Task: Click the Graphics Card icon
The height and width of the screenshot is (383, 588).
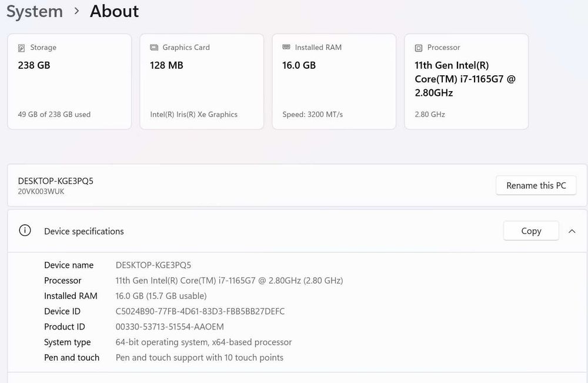Action: tap(154, 48)
